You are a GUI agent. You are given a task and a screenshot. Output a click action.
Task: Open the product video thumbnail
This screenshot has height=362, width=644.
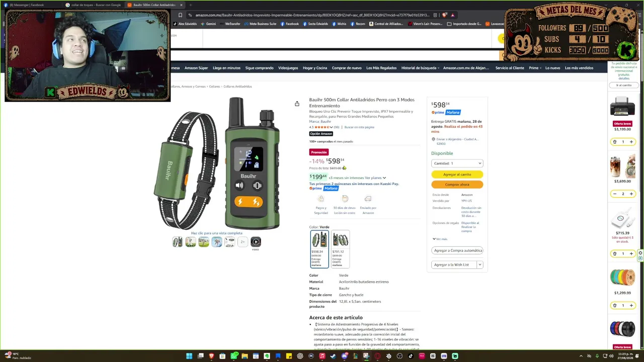point(256,242)
